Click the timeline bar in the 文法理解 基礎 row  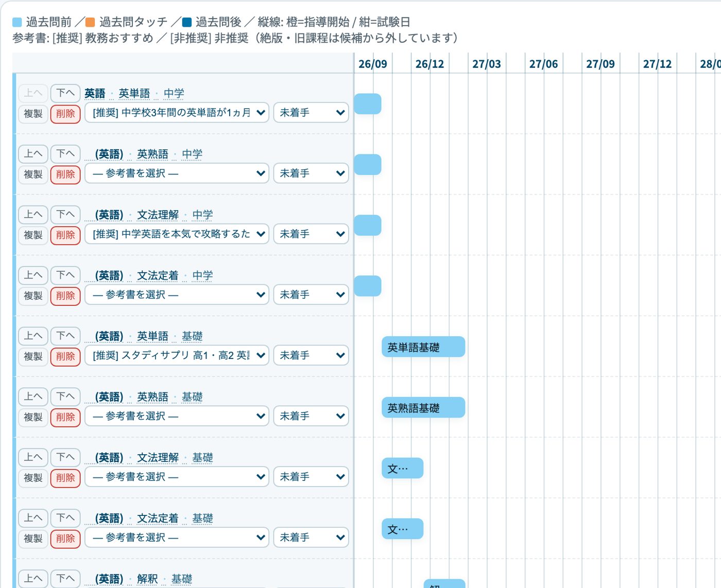402,469
